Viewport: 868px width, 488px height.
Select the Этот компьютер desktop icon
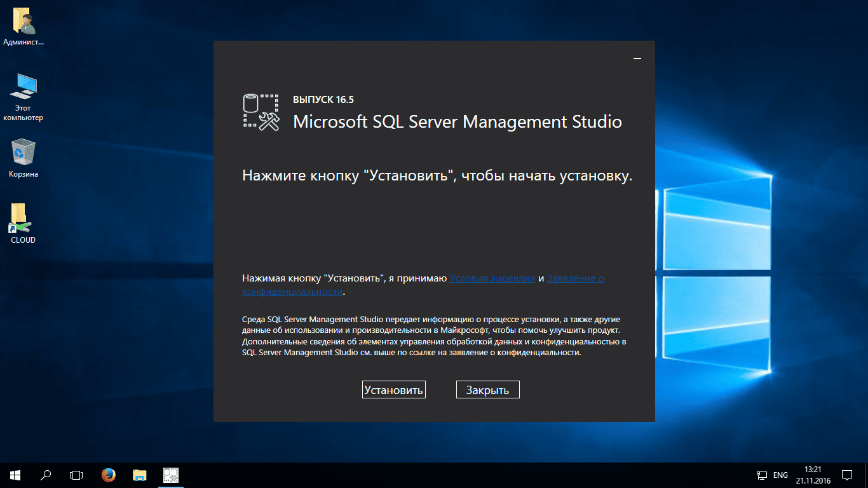click(x=24, y=97)
